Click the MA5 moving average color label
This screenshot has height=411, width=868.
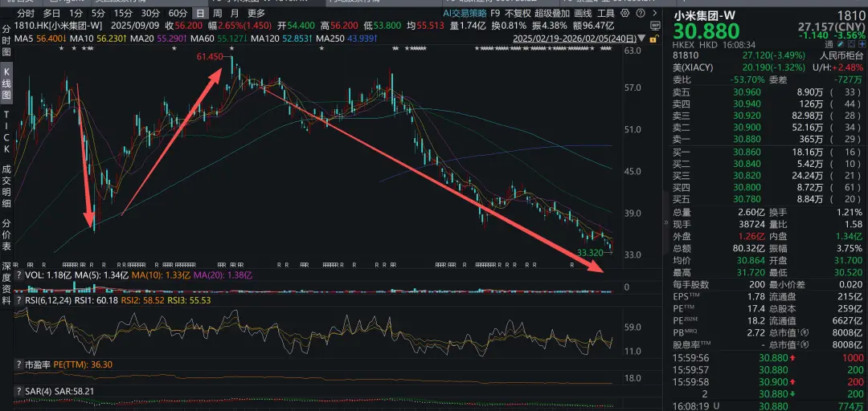[x=24, y=38]
